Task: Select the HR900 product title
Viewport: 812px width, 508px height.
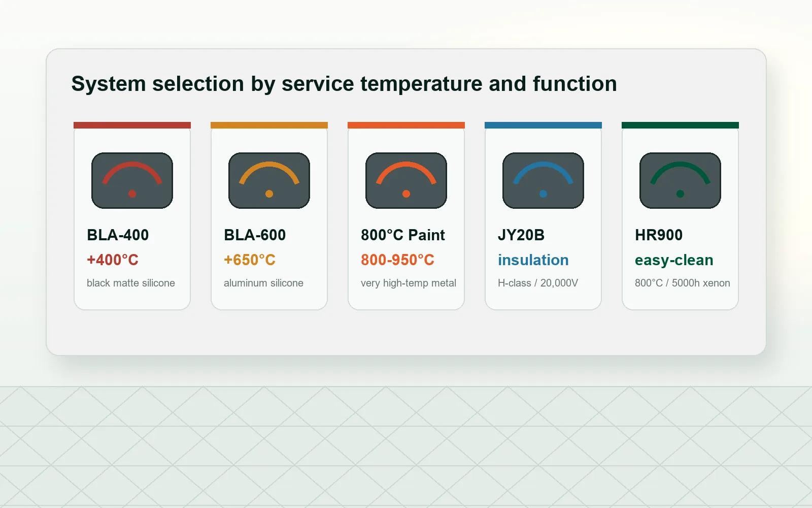Action: (659, 235)
